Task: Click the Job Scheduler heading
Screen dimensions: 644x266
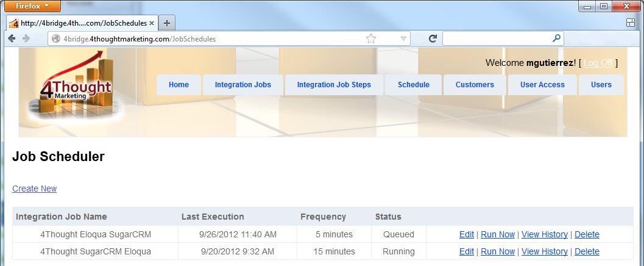Action: pos(58,157)
